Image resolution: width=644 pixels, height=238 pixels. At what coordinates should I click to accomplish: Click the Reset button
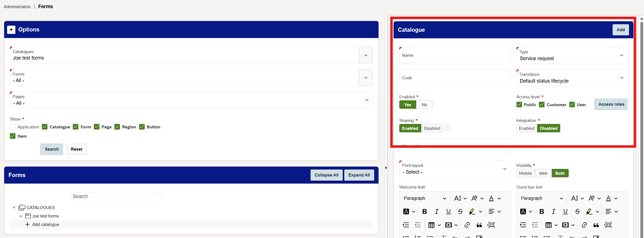point(76,149)
